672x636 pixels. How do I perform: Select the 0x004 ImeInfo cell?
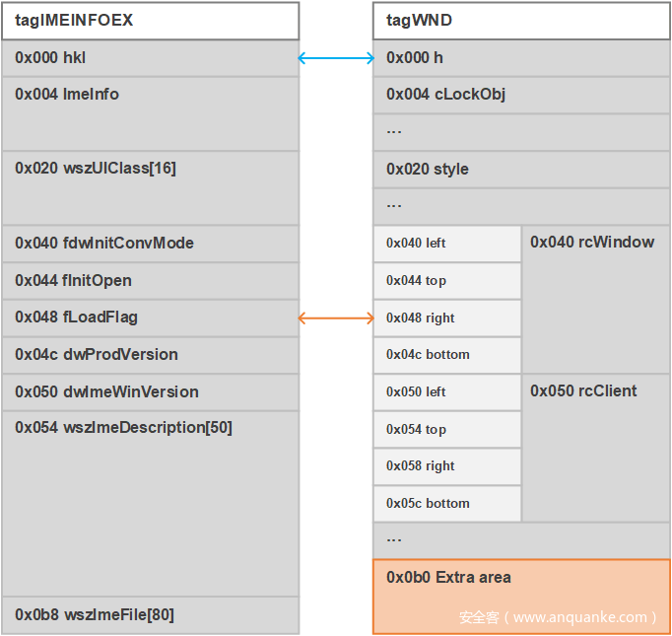tap(150, 112)
